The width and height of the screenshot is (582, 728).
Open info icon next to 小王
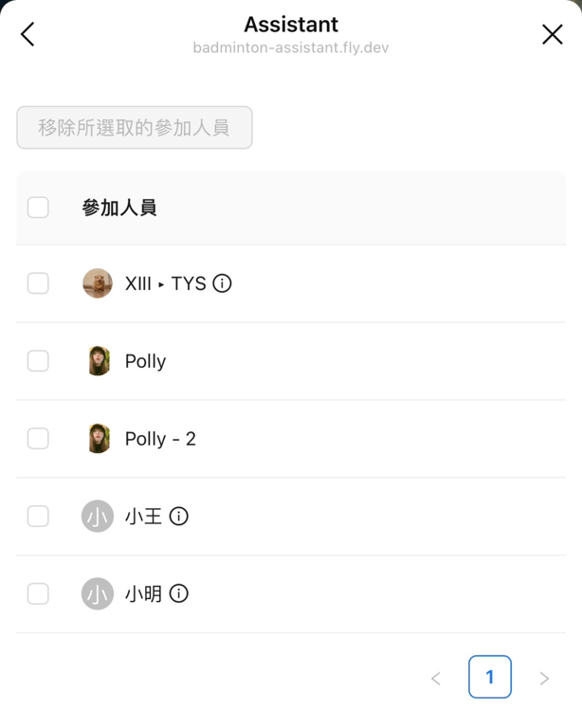click(179, 517)
